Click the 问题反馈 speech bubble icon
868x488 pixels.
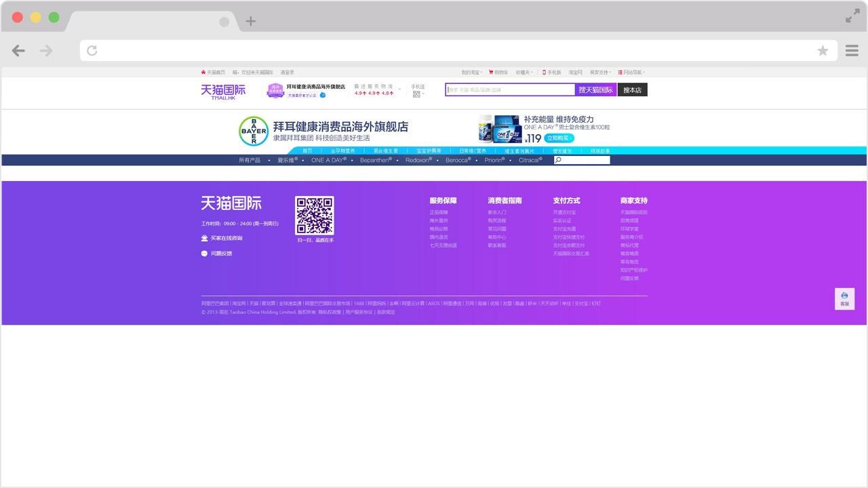coord(204,253)
